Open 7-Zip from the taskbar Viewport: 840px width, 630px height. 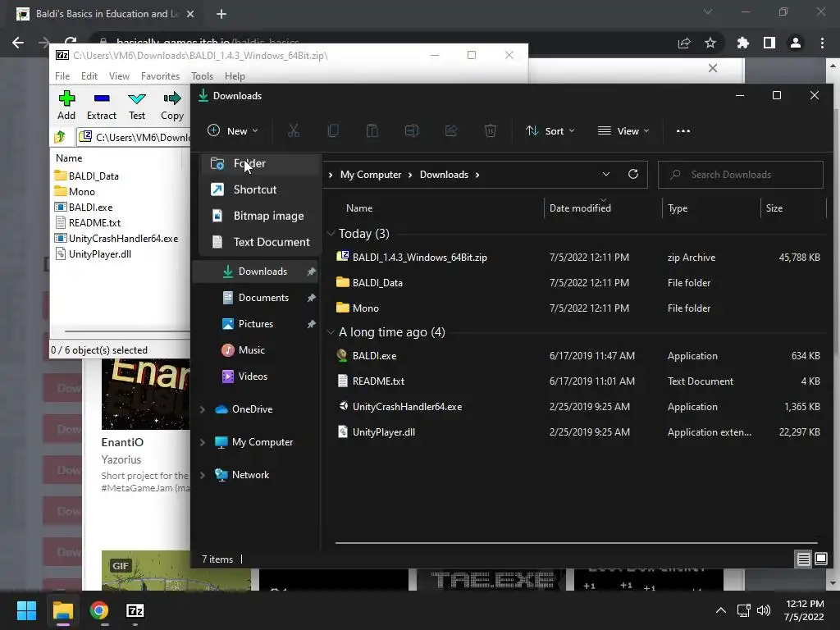135,610
